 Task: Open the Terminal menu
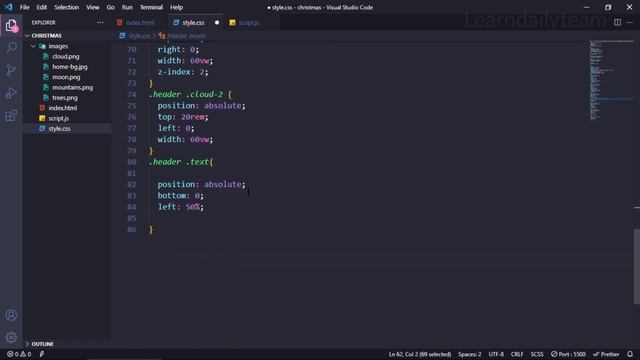(151, 7)
